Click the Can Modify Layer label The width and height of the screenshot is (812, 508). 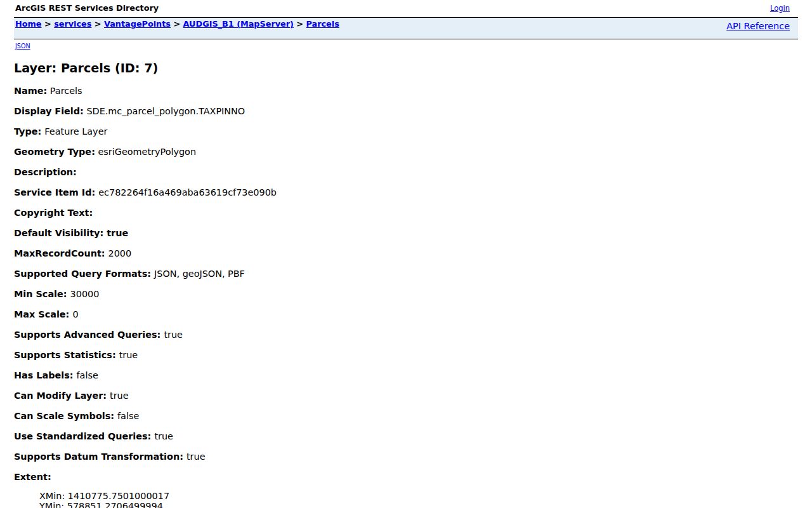tap(60, 396)
